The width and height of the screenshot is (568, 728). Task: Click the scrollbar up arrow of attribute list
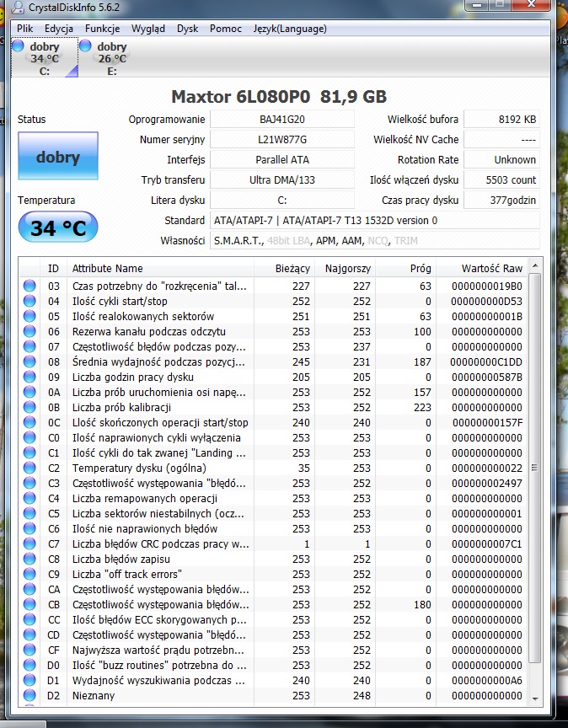(x=534, y=265)
